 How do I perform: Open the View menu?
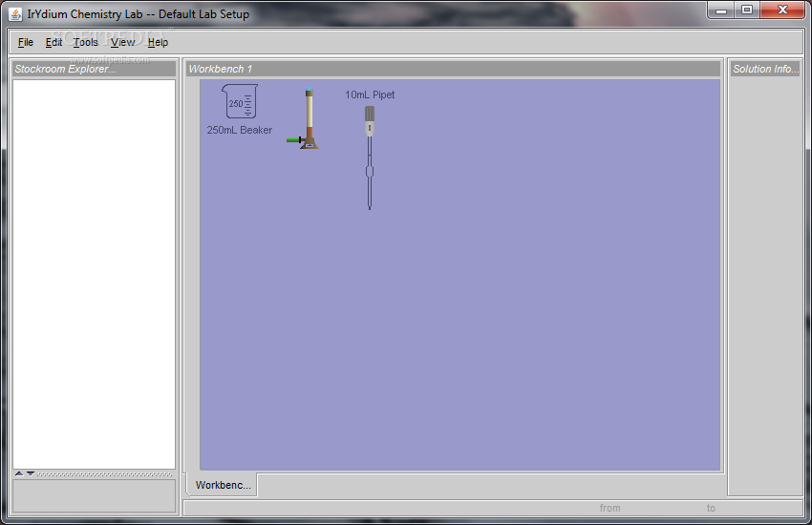point(122,42)
